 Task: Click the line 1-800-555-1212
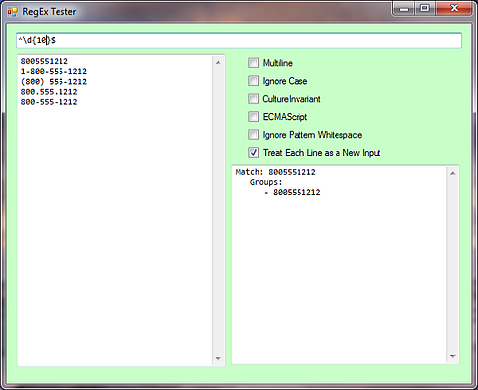click(54, 71)
